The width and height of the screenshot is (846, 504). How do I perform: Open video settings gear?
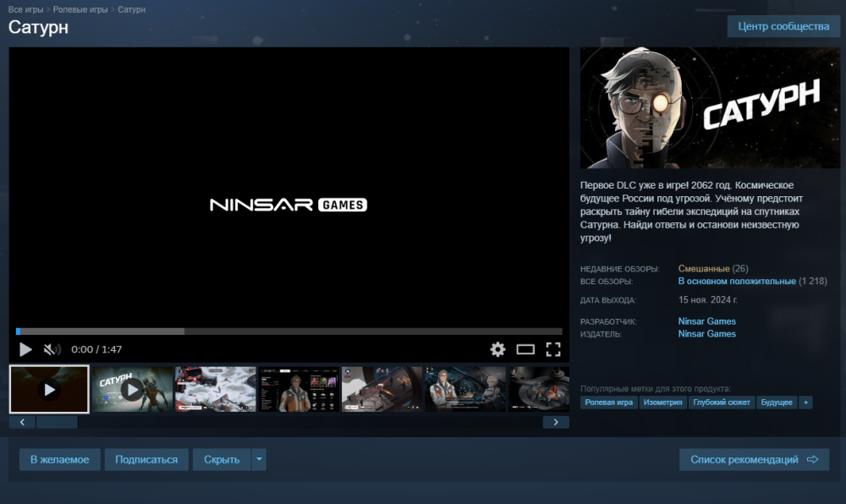[x=497, y=349]
